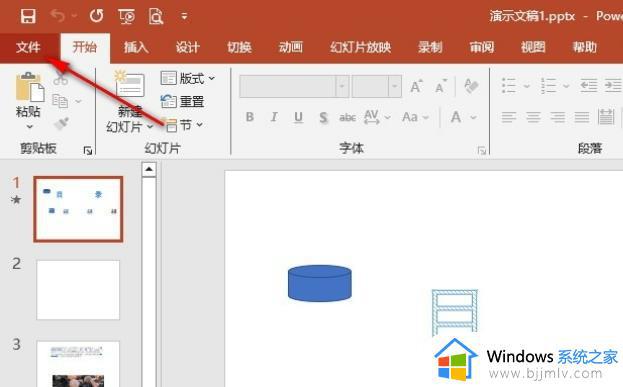Open Change Case Aa dropdown
623x387 pixels.
[x=416, y=117]
